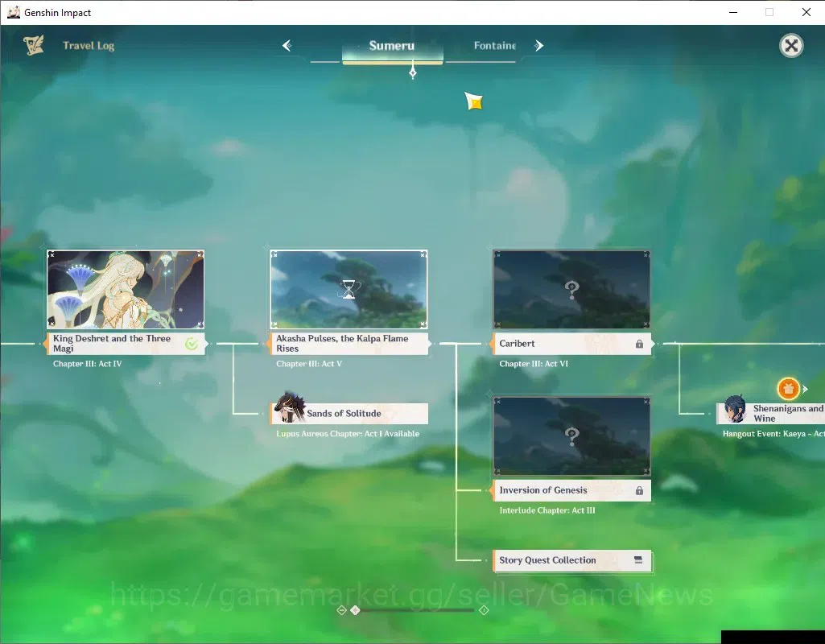The image size is (825, 644).
Task: Click the completed checkmark on King Deshret quest
Action: 192,344
